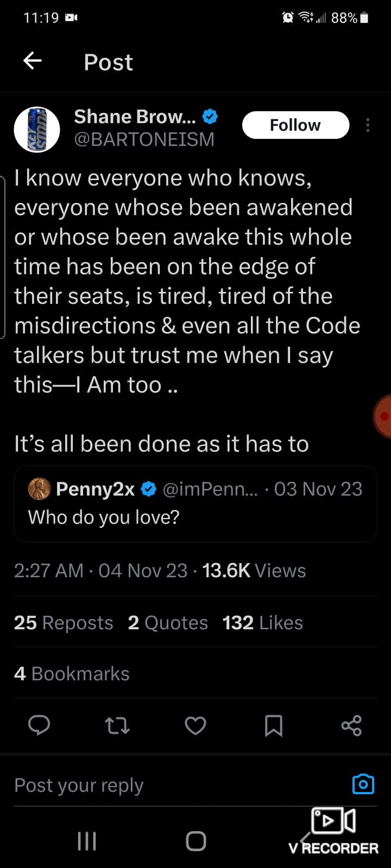Tap the back arrow icon
The height and width of the screenshot is (868, 391).
click(33, 61)
